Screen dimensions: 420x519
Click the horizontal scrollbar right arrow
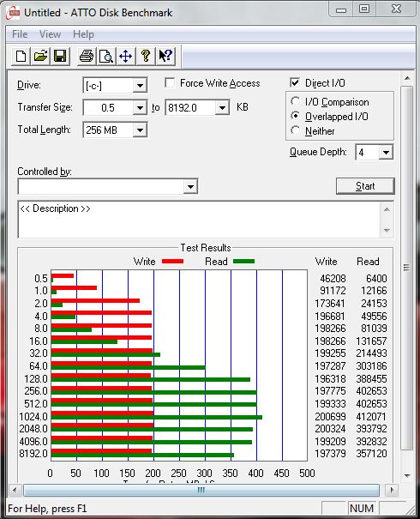tap(393, 490)
